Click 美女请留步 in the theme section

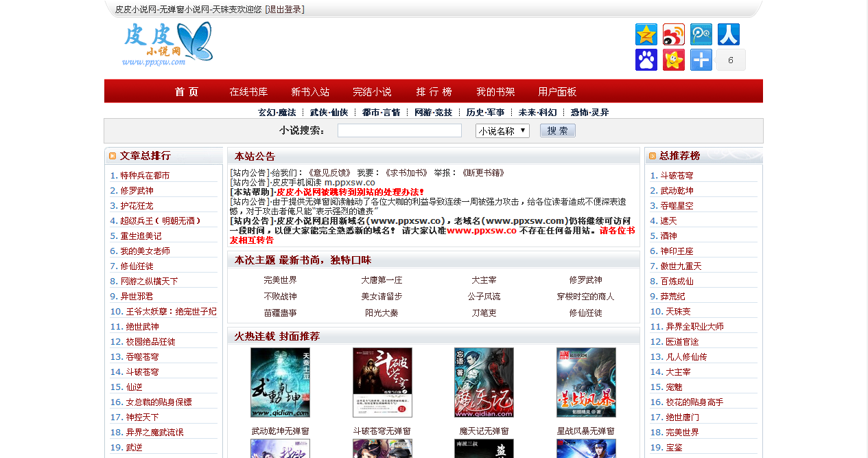click(382, 297)
